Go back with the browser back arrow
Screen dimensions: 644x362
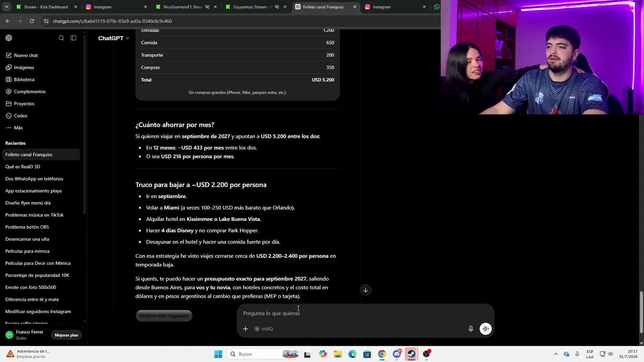click(x=8, y=21)
